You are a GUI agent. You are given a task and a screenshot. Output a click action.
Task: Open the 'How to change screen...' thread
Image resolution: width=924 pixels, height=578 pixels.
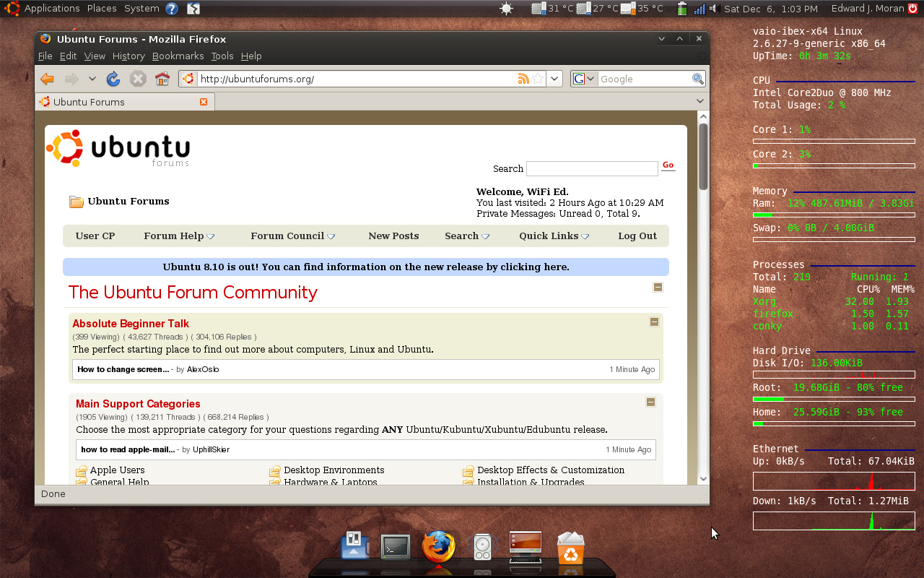[x=123, y=369]
